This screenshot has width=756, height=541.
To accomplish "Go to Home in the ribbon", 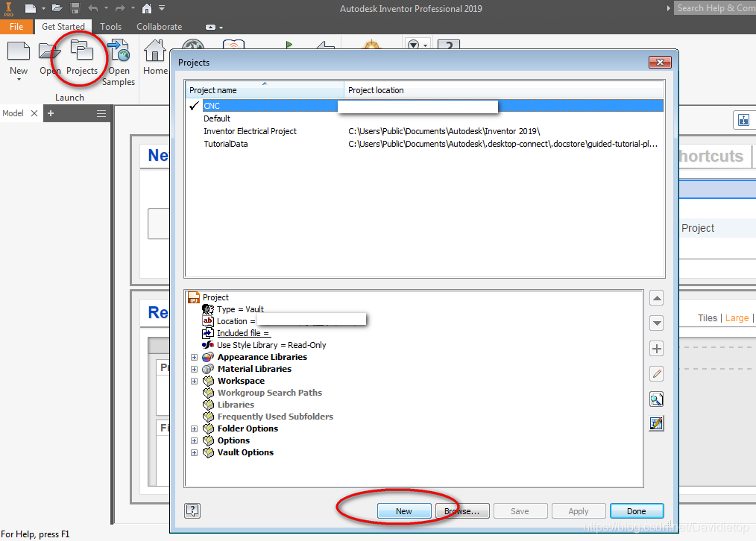I will (x=155, y=57).
